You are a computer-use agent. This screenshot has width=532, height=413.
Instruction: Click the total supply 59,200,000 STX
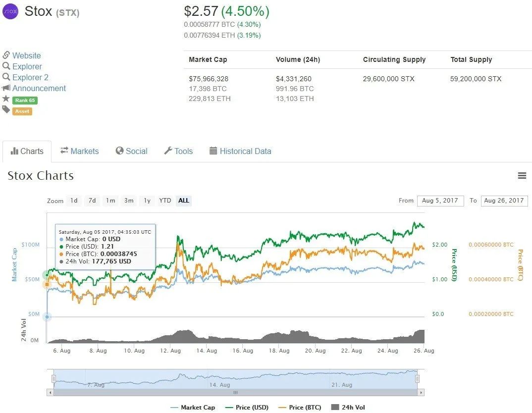[476, 79]
